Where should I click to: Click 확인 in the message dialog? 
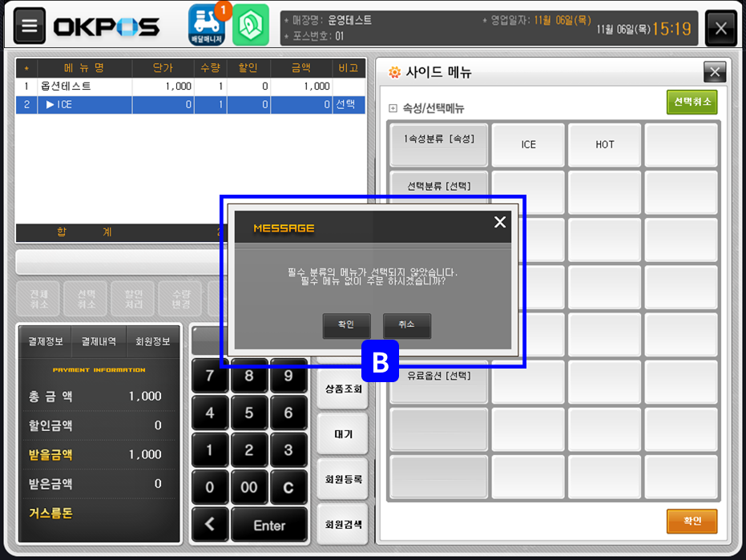coord(346,325)
